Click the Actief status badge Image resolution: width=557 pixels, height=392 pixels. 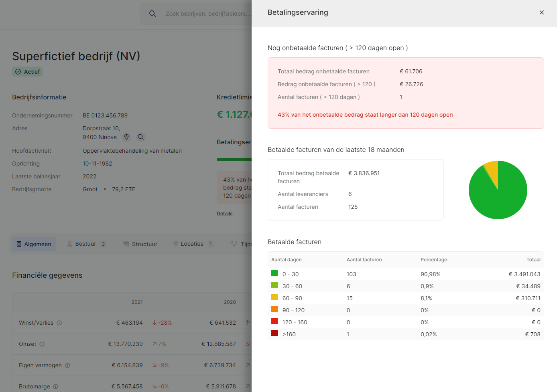28,72
